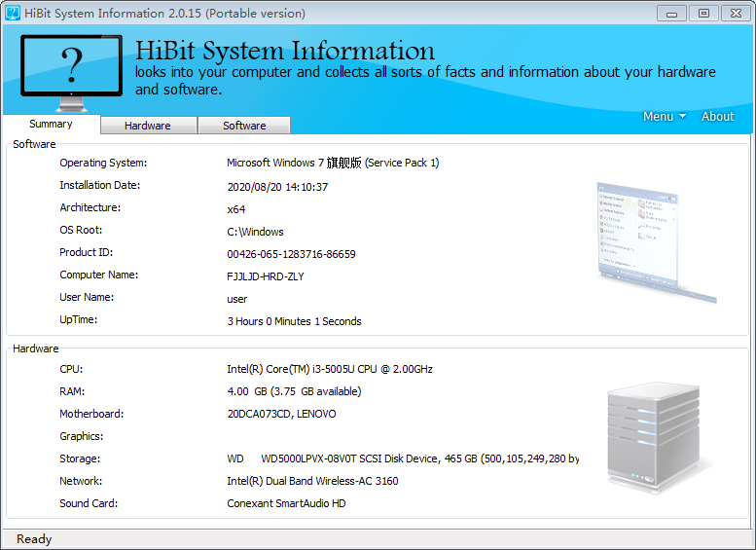Click the CPU model text
756x550 pixels.
point(329,369)
